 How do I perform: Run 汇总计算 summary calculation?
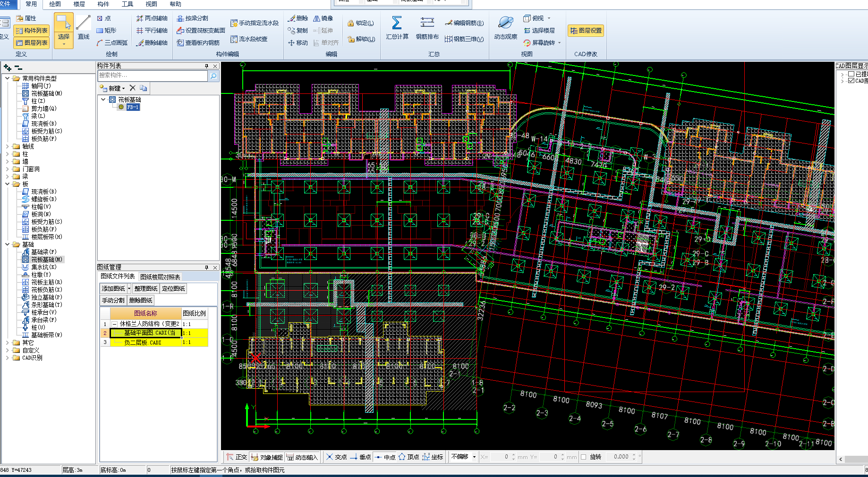coord(397,28)
